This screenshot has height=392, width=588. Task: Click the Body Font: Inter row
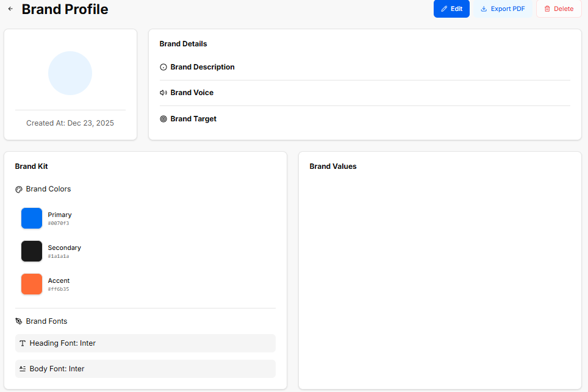click(x=146, y=369)
